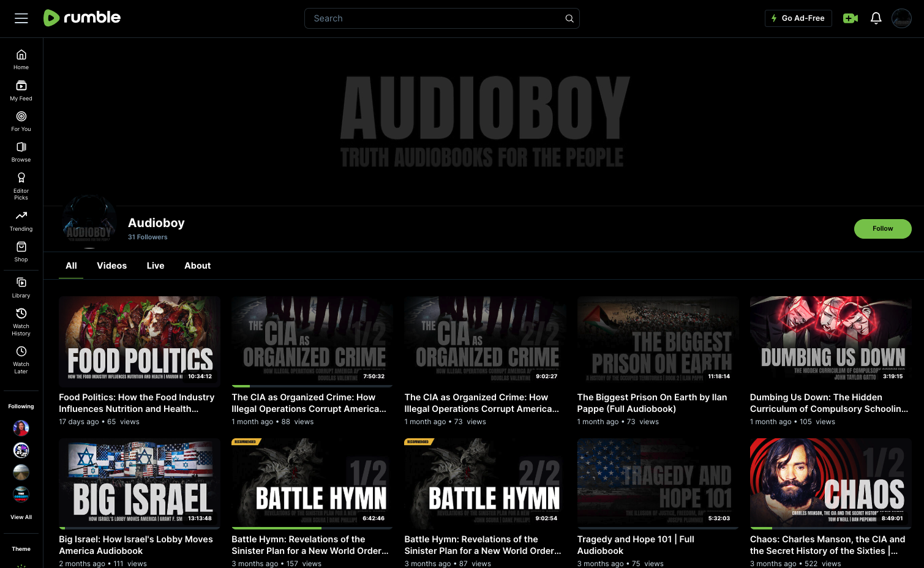
Task: Click the "17 days ago • 65 views" text
Action: [x=99, y=422]
